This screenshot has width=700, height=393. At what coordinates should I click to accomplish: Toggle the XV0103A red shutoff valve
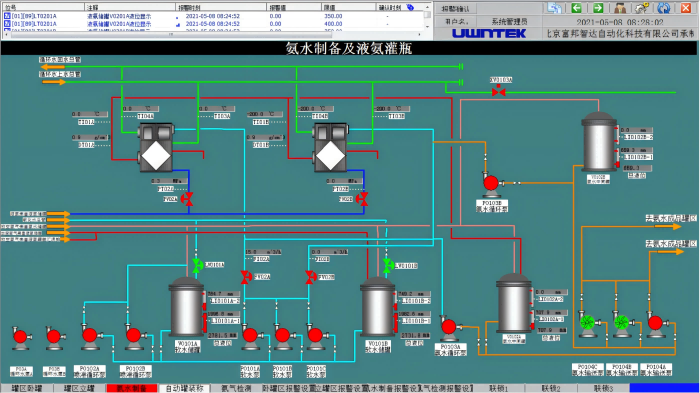point(499,92)
